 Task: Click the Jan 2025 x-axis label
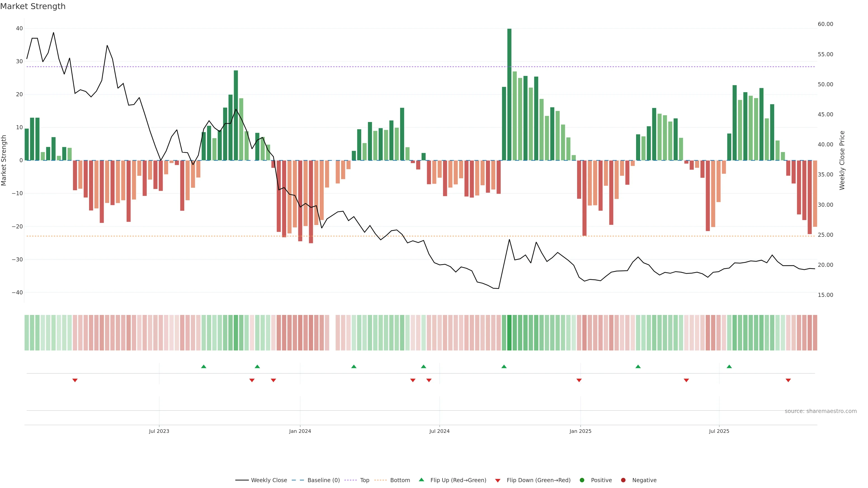pyautogui.click(x=580, y=431)
